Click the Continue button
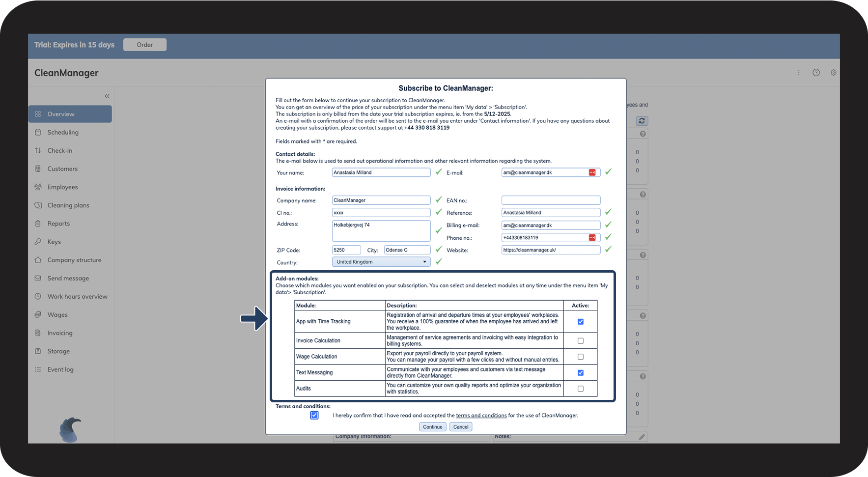The height and width of the screenshot is (477, 868). tap(433, 427)
